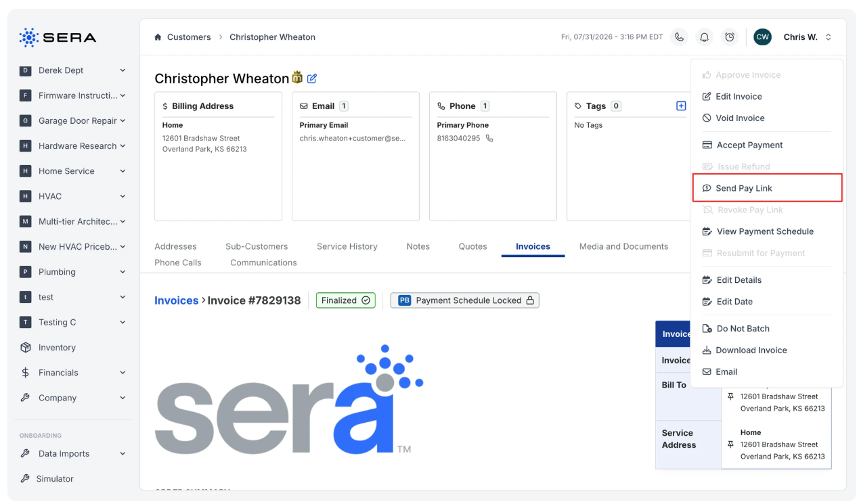Click the P icon for Plumbing

(x=26, y=272)
